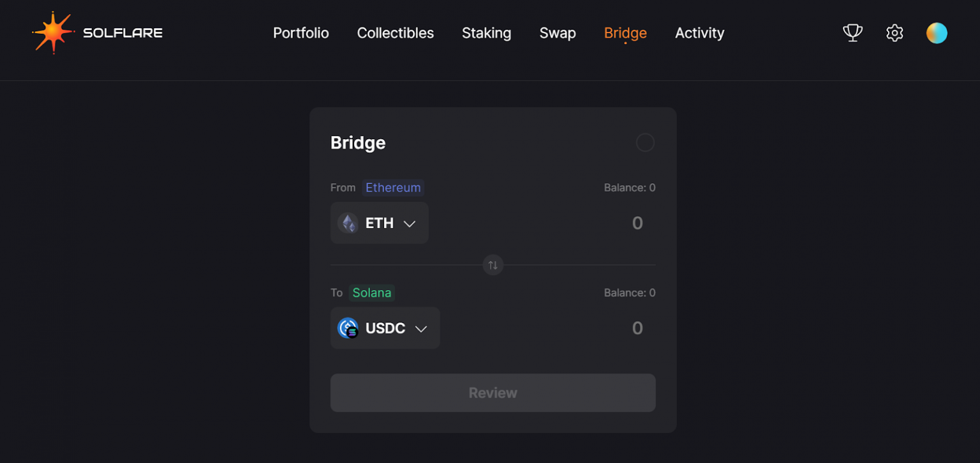Viewport: 980px width, 463px height.
Task: Go to the Portfolio page
Action: pos(301,33)
